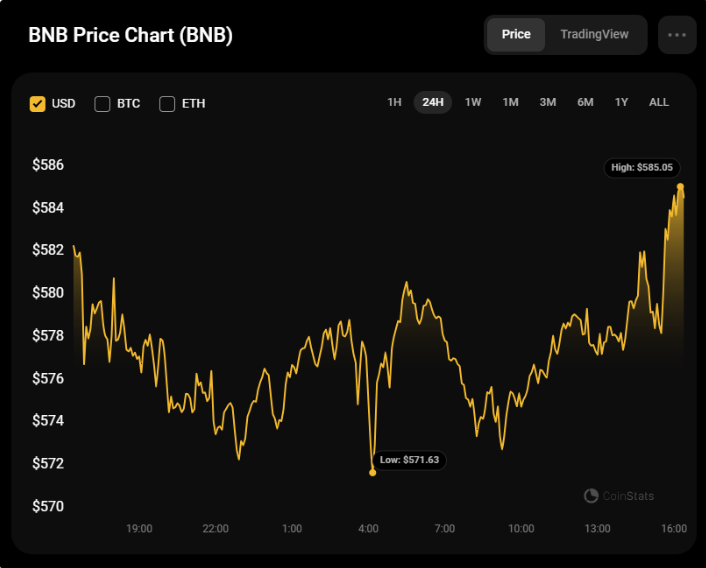706x568 pixels.
Task: Click the High: $585.05 label
Action: [x=642, y=168]
